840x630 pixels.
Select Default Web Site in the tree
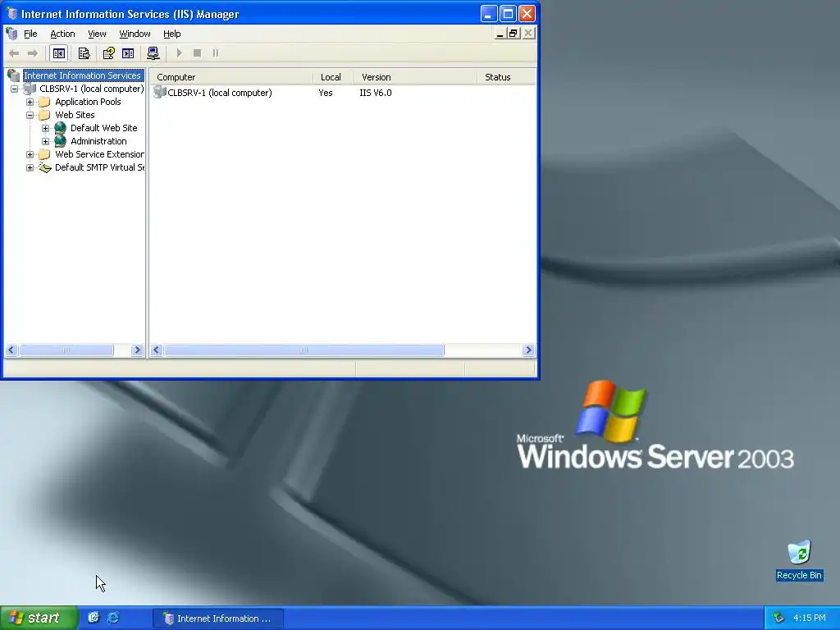(x=103, y=128)
